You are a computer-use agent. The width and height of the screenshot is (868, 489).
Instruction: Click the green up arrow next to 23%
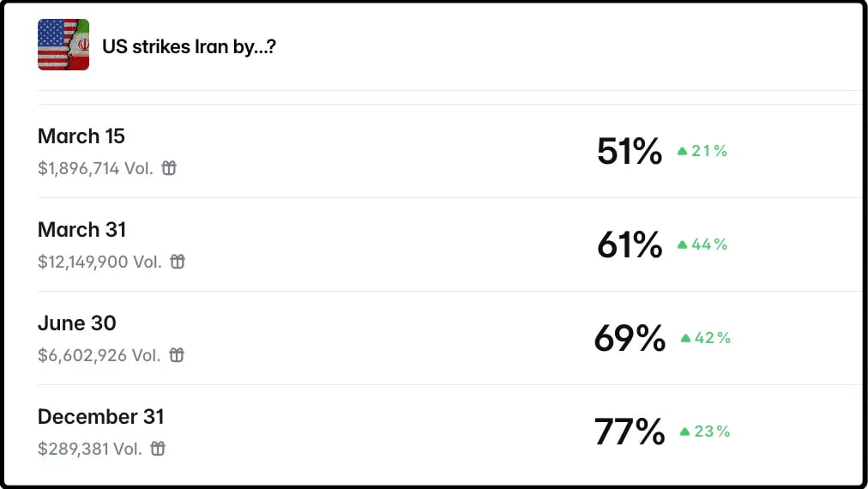[685, 432]
